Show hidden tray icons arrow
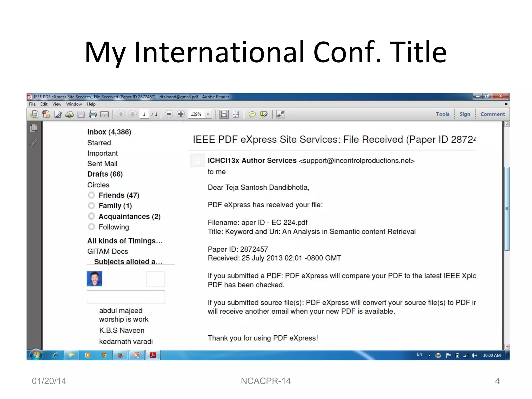 (x=429, y=356)
